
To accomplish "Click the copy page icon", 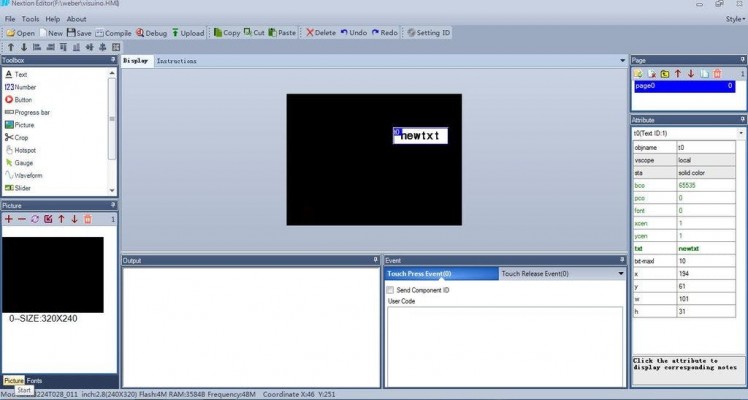I will [x=704, y=74].
